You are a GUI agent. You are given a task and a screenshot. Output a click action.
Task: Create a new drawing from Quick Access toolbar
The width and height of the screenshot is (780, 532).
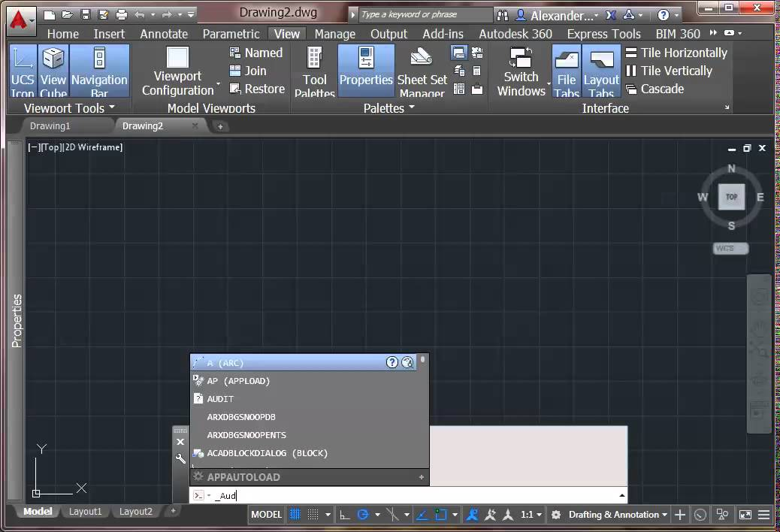pyautogui.click(x=50, y=15)
